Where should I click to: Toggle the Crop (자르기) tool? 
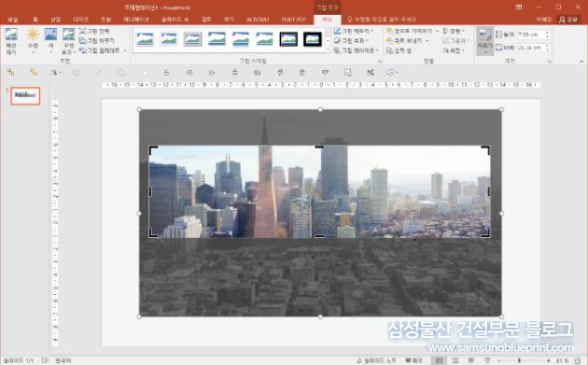(485, 40)
